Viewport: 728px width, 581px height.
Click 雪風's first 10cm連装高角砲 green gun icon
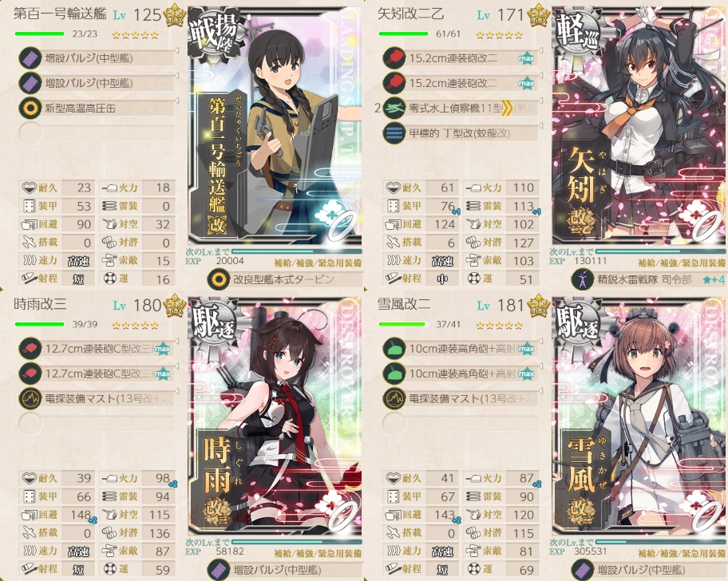[394, 349]
